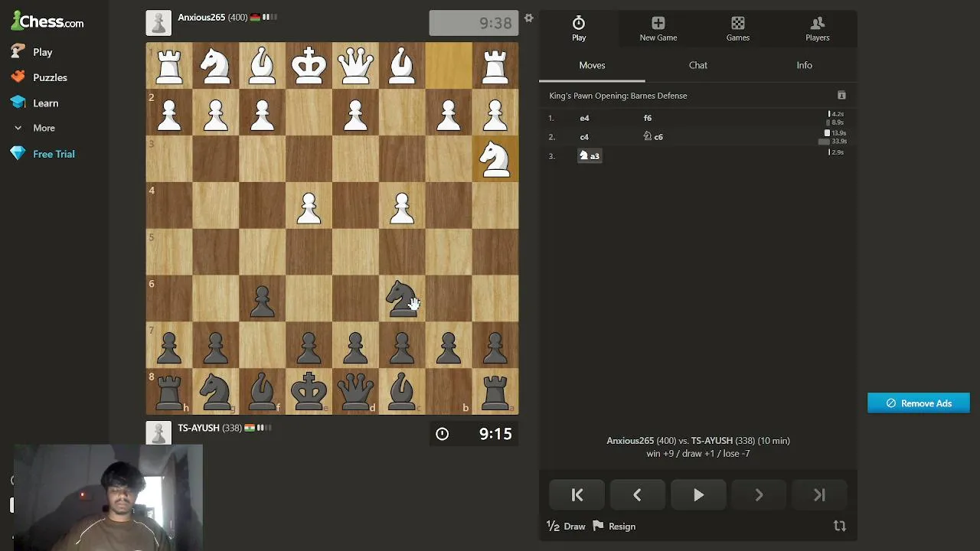Select the white knight on a3

[495, 158]
